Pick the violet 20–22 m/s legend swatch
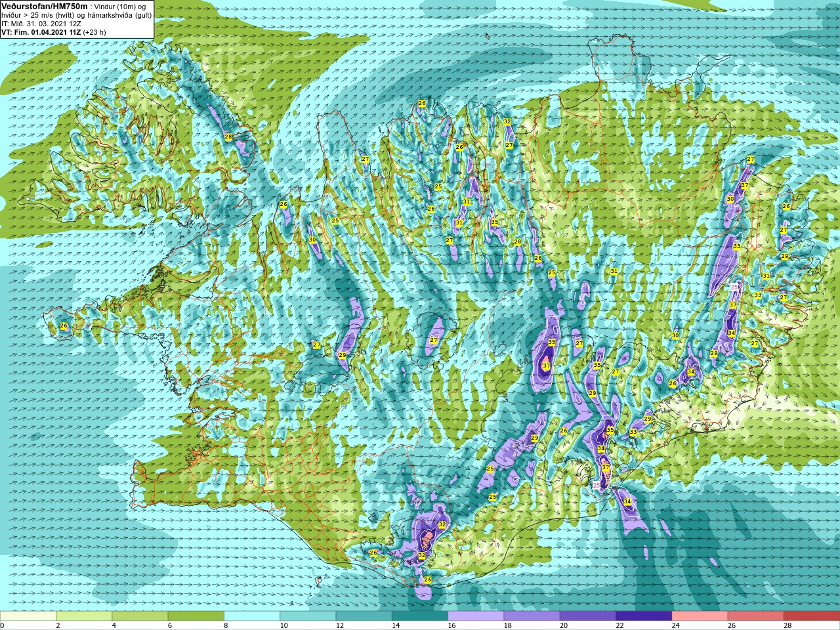This screenshot has height=630, width=840. (588, 616)
